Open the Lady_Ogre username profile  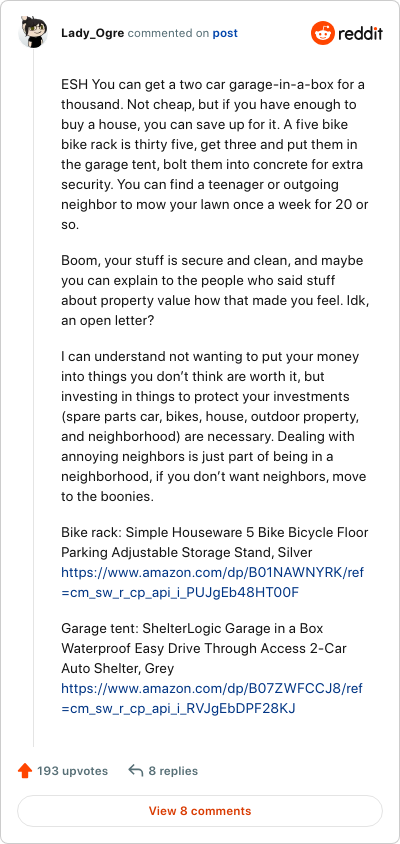coord(93,33)
